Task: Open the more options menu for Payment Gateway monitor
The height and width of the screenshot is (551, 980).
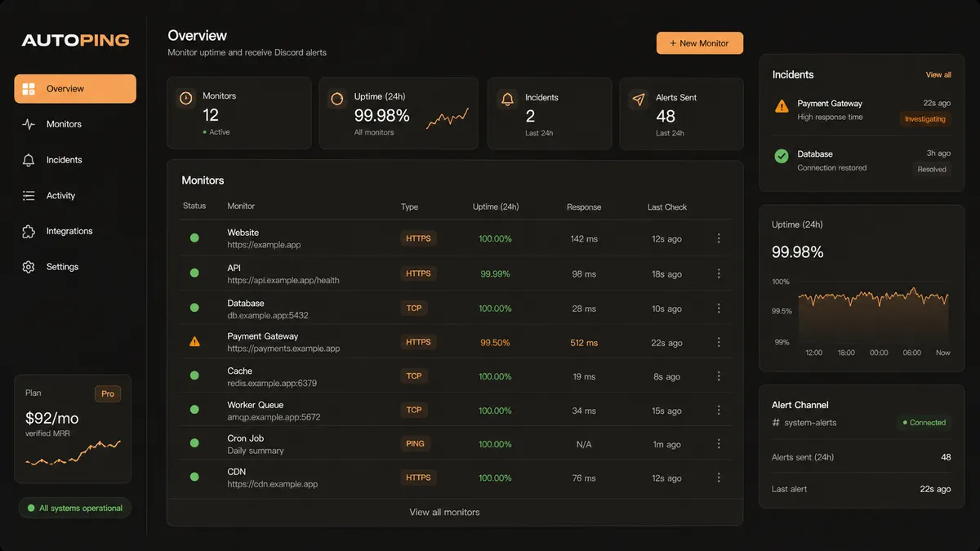Action: tap(719, 342)
